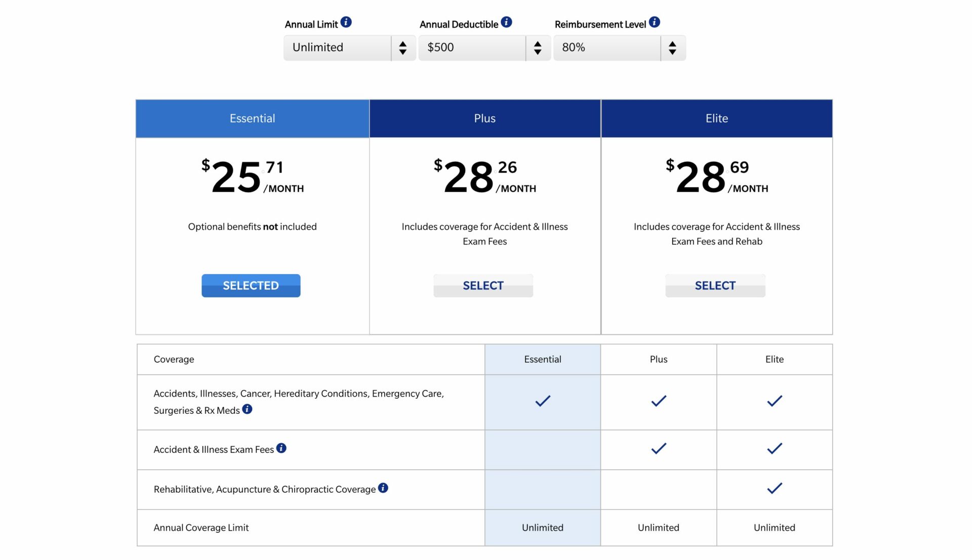Click stepper arrows on Reimbursement Level selector
Viewport: 972px width, 560px height.
coord(672,48)
